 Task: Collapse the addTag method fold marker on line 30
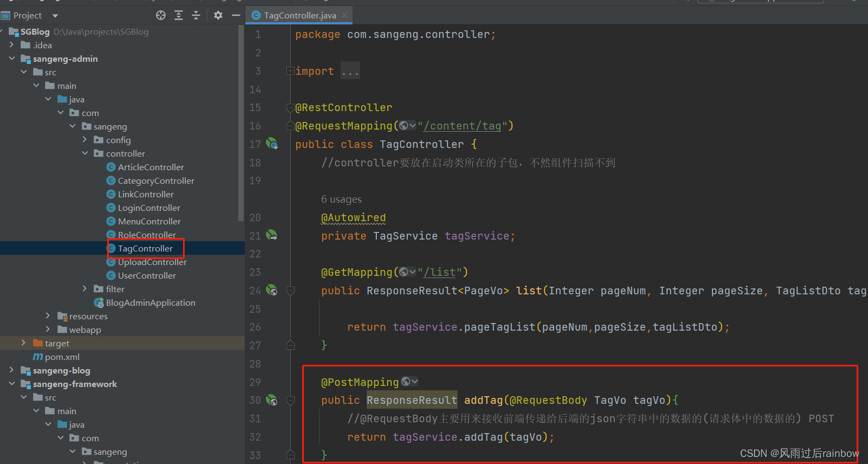coord(290,400)
